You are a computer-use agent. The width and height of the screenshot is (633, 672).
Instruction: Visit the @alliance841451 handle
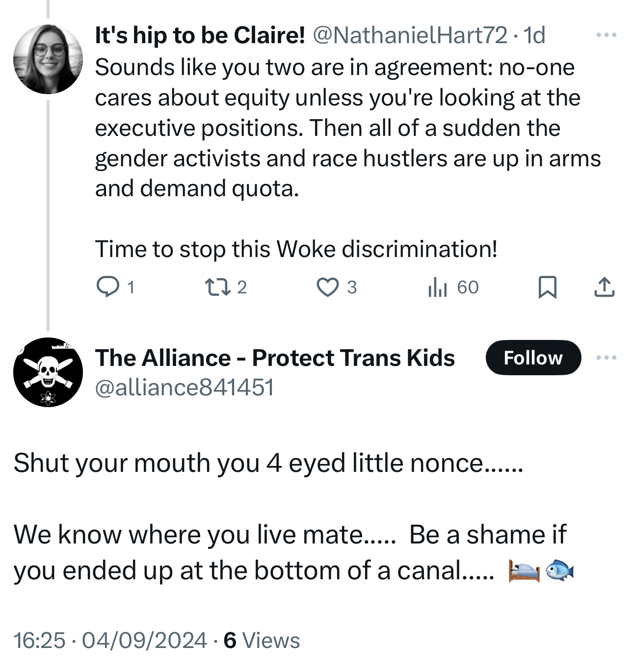coord(184,388)
